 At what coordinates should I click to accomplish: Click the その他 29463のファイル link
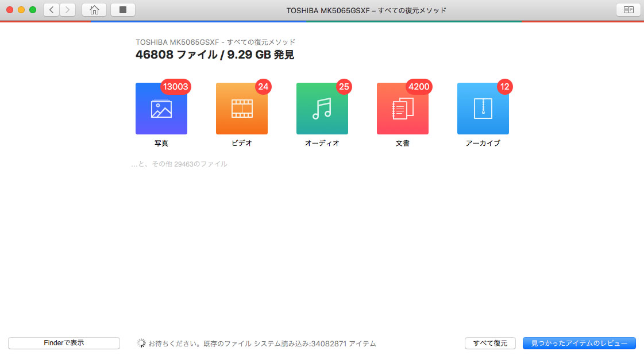(x=180, y=164)
